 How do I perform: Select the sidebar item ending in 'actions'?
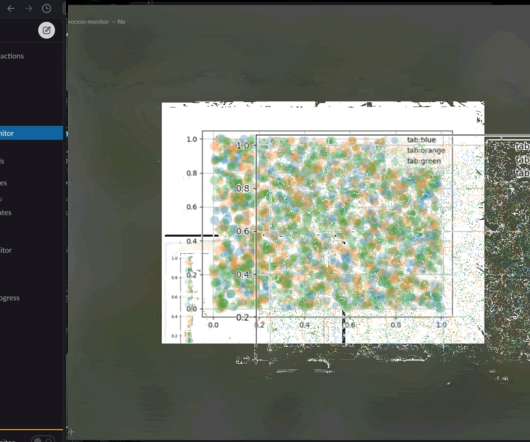12,56
